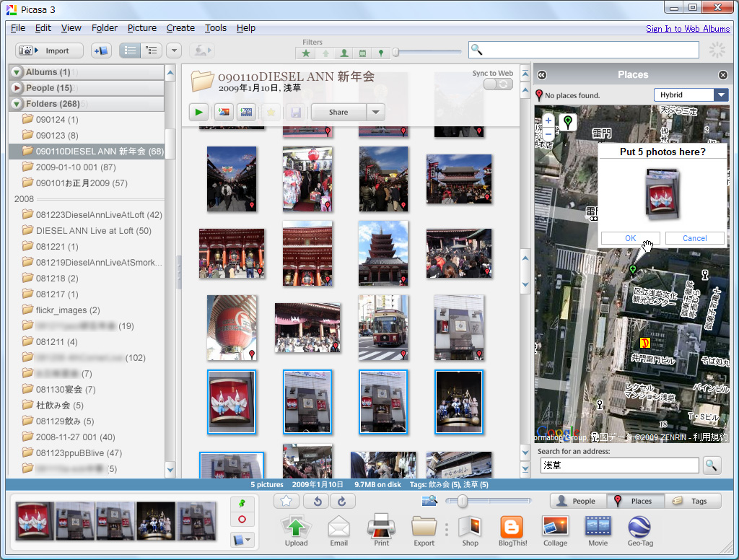Collapse the Folders section
The image size is (739, 560).
coord(17,104)
